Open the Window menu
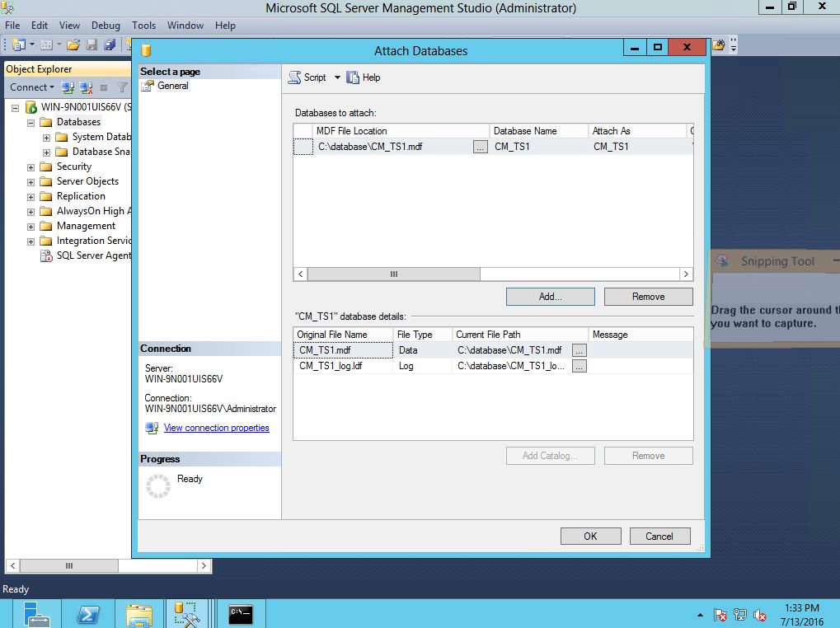840x628 pixels. pos(185,26)
